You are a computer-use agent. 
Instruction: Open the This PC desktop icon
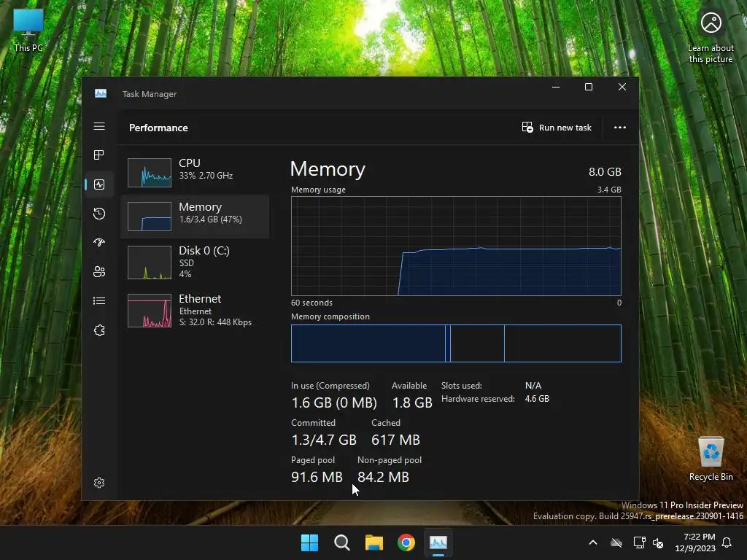28,31
